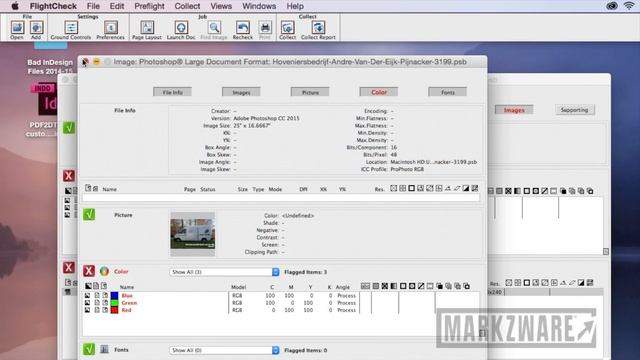The width and height of the screenshot is (640, 360).
Task: Click the red X status icon in Color section
Action: pyautogui.click(x=89, y=271)
